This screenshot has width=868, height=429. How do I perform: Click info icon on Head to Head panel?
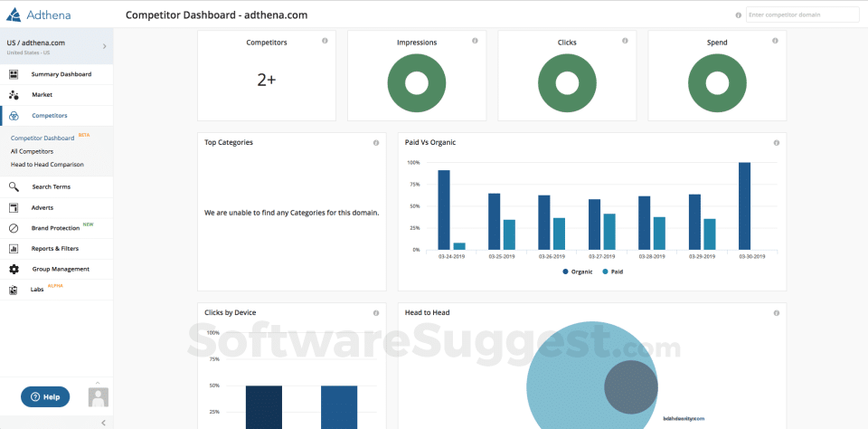pyautogui.click(x=776, y=313)
